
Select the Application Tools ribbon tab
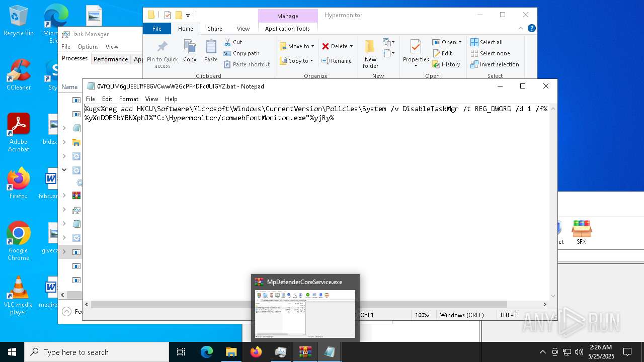pyautogui.click(x=287, y=29)
